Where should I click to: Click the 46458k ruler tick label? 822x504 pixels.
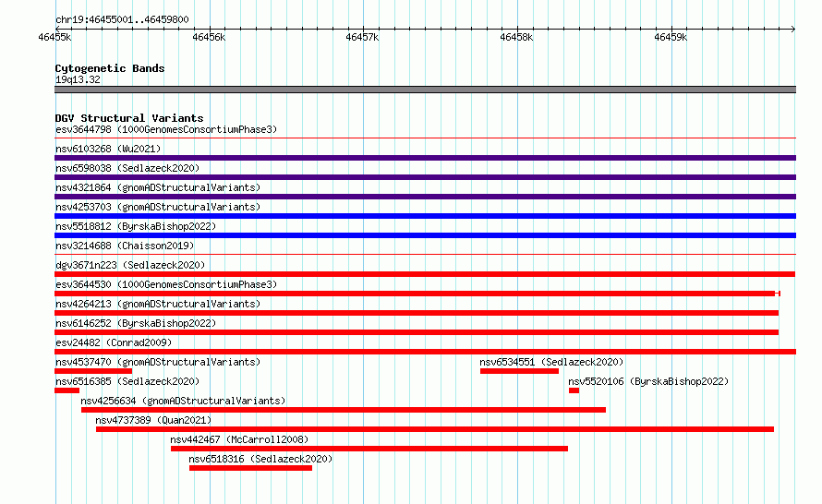(x=516, y=37)
